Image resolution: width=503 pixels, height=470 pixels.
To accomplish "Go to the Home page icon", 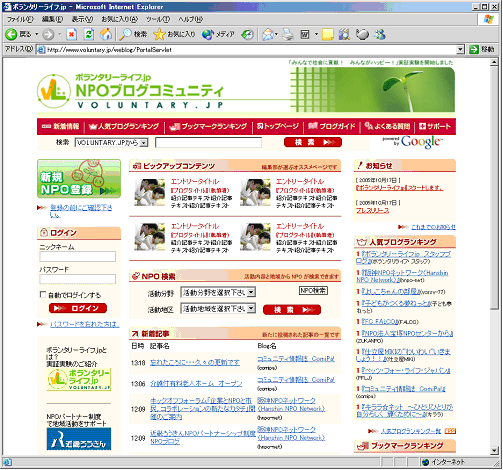I will [106, 34].
